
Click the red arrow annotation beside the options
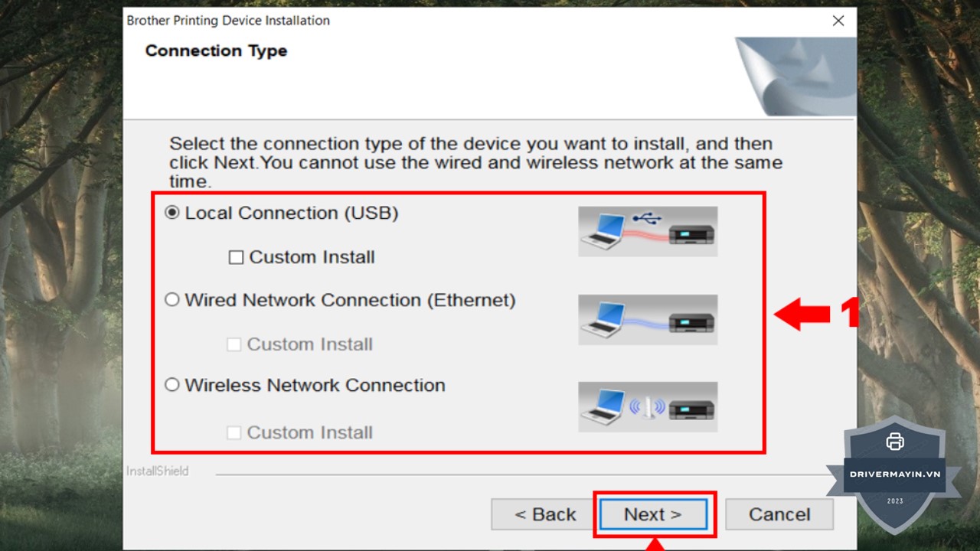click(x=803, y=314)
